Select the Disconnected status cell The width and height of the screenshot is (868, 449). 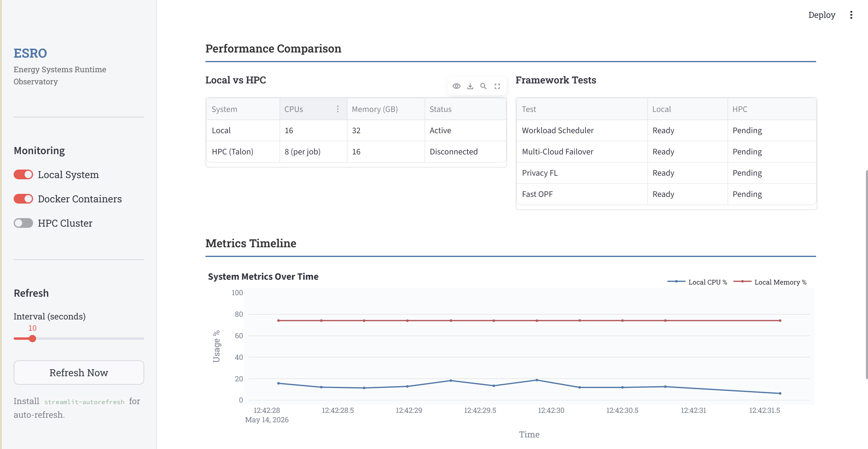point(465,152)
